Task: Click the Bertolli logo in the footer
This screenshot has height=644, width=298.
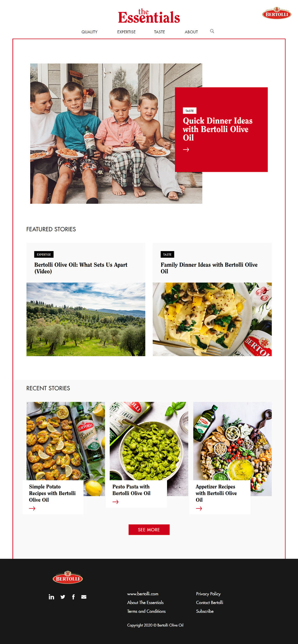Action: pyautogui.click(x=68, y=577)
